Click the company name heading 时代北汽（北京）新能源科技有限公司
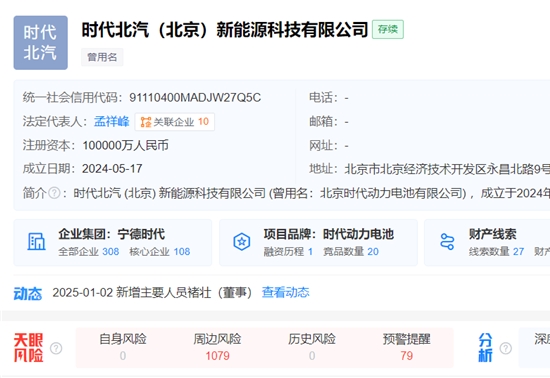The image size is (550, 378). point(224,29)
